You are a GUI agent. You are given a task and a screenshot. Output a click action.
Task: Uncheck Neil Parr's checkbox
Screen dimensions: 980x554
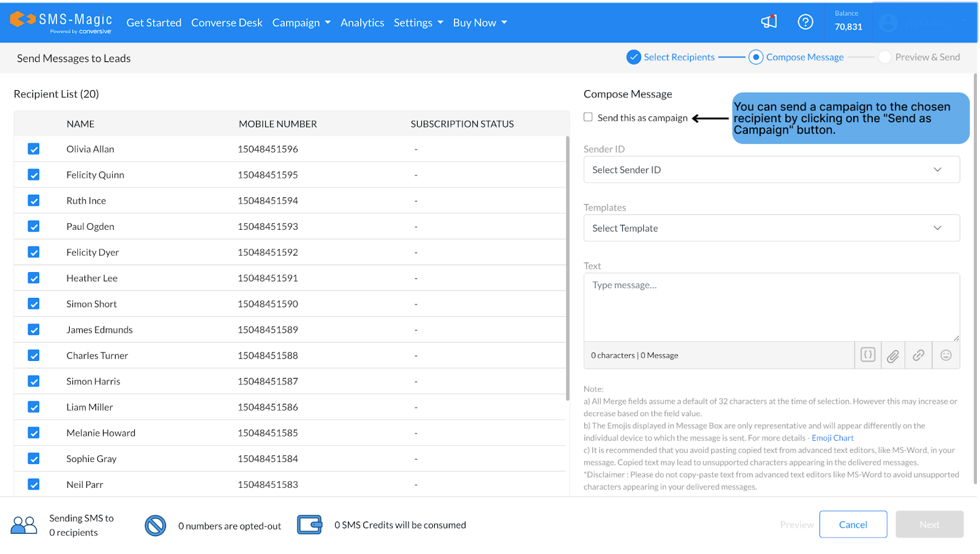[34, 484]
